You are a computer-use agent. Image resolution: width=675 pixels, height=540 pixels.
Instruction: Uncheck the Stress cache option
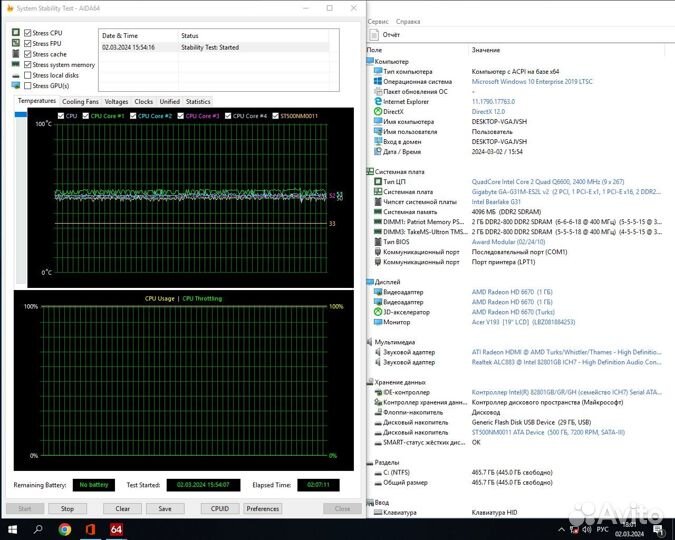click(28, 54)
